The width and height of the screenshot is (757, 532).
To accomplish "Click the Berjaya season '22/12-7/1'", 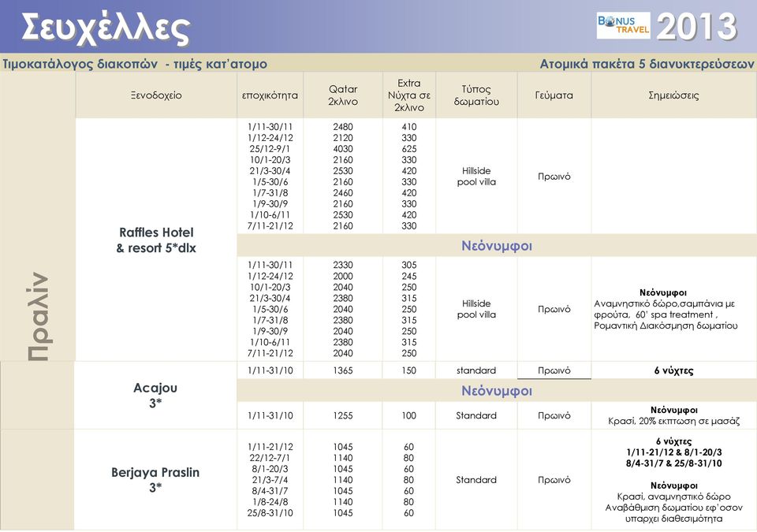I will coord(270,458).
